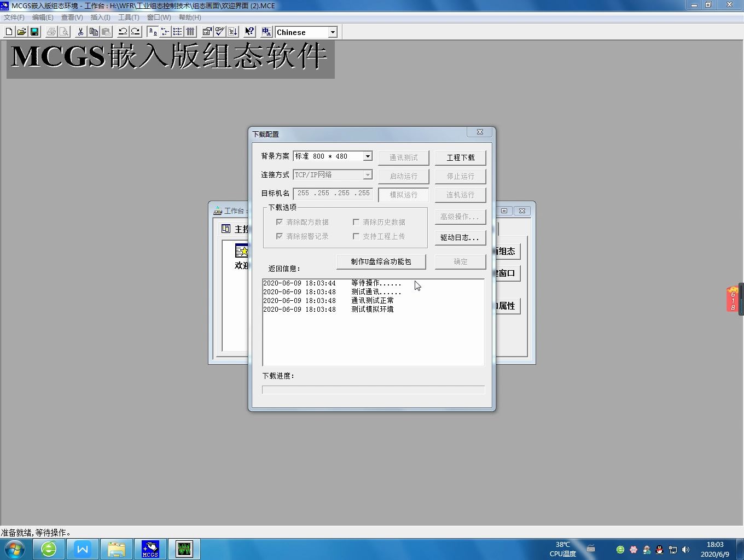The height and width of the screenshot is (560, 744).
Task: Open the 窗口(W) menu
Action: pos(159,17)
